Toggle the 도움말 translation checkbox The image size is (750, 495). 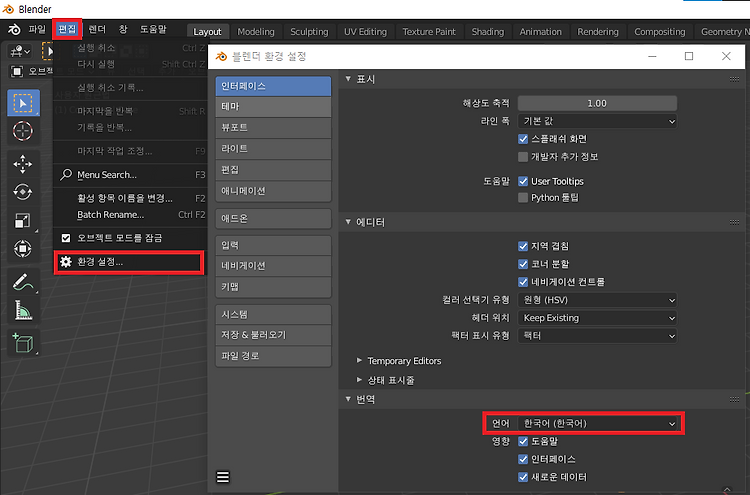pyautogui.click(x=523, y=441)
